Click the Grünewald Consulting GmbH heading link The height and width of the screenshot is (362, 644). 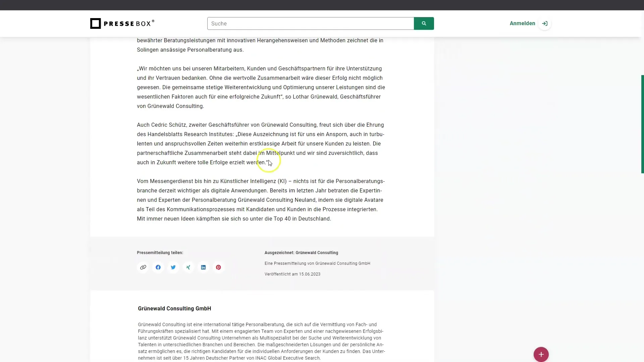174,308
